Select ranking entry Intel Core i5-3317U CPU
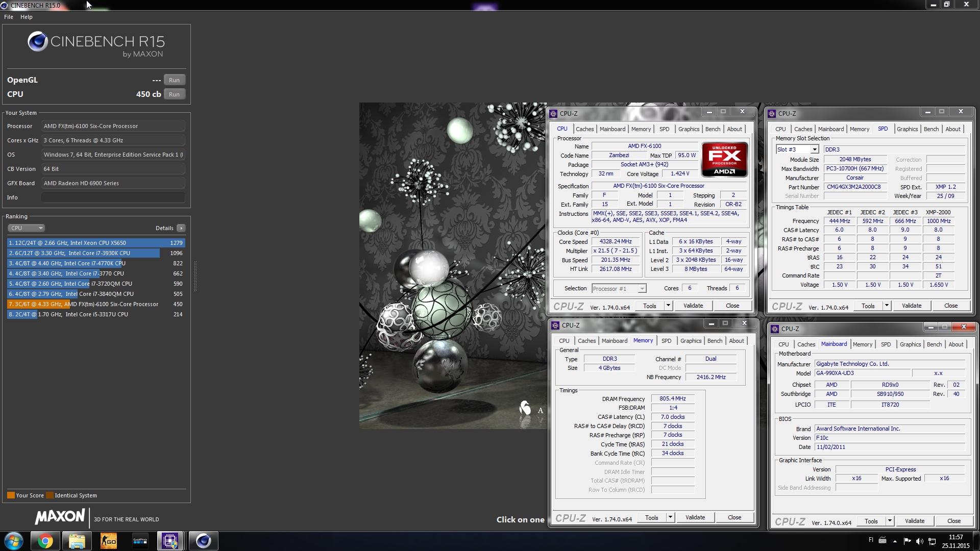The width and height of the screenshot is (980, 551). (x=96, y=314)
